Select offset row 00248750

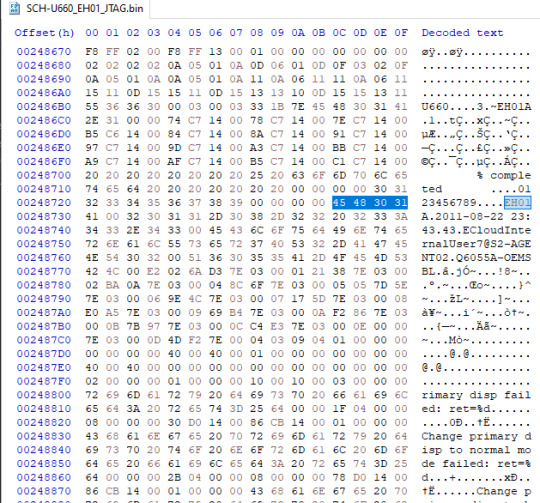coord(44,244)
